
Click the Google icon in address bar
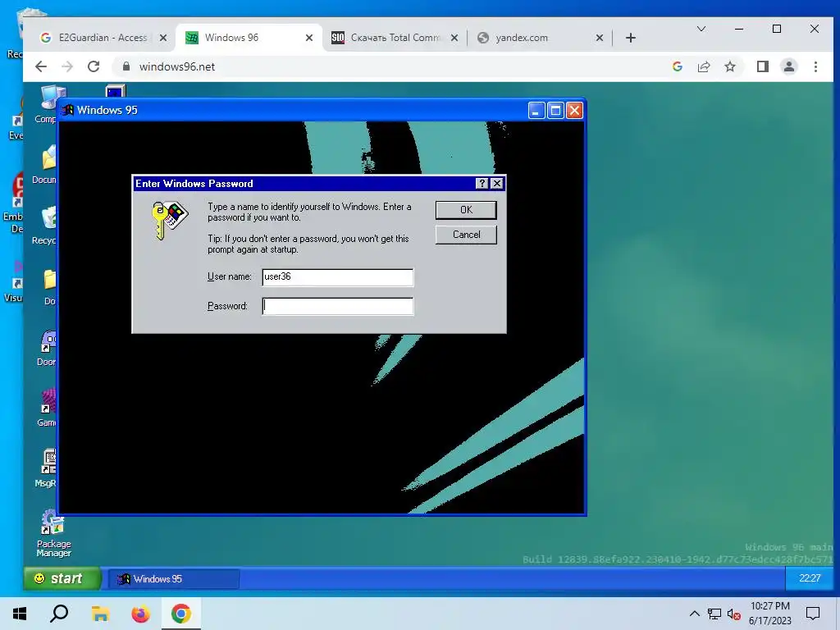(x=677, y=66)
